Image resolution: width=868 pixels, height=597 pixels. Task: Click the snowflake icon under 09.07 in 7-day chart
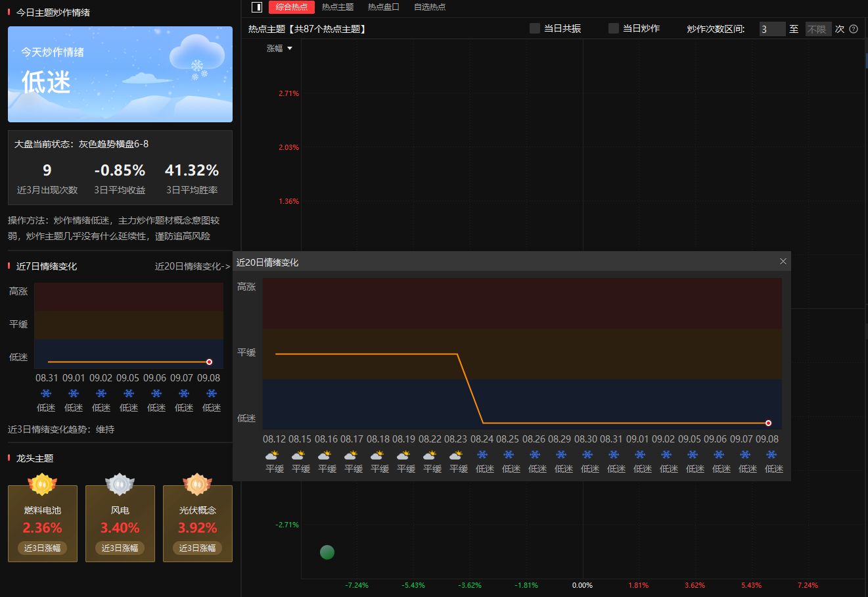pos(184,393)
